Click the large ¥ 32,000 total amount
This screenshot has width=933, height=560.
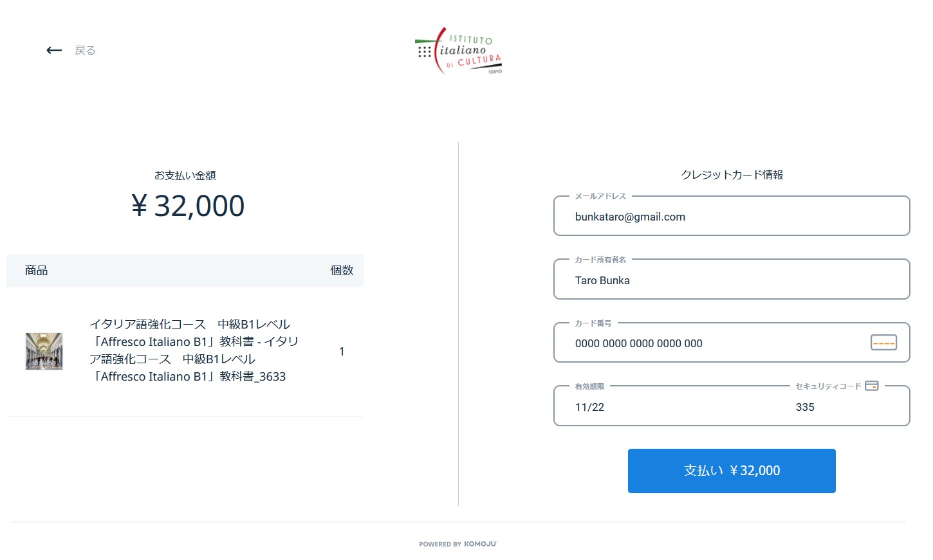click(x=188, y=206)
